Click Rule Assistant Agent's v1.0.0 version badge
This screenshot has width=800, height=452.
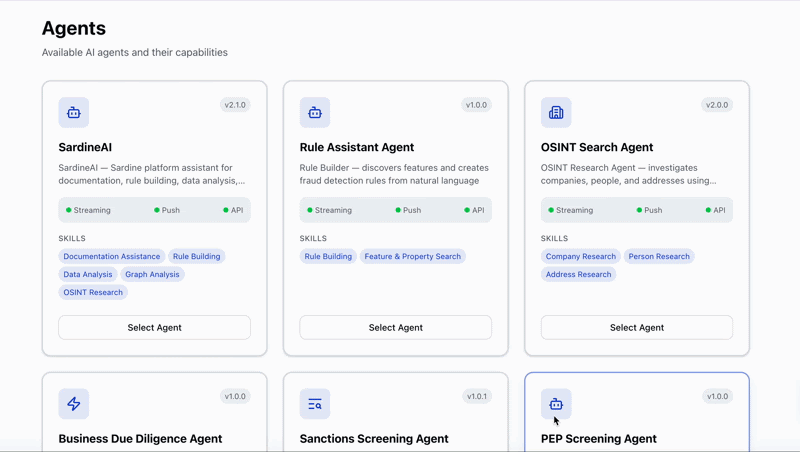pos(477,105)
